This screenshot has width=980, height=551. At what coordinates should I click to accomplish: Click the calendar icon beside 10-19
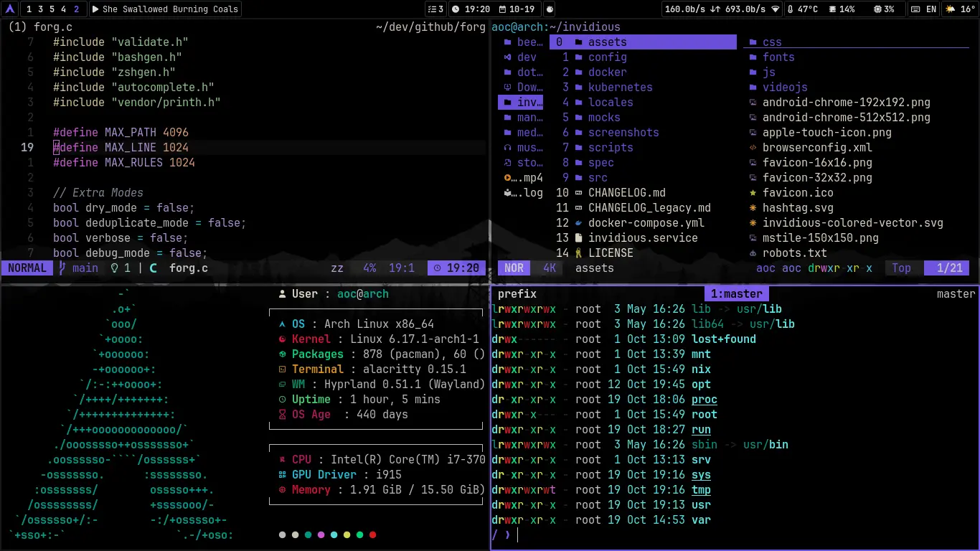pyautogui.click(x=501, y=9)
